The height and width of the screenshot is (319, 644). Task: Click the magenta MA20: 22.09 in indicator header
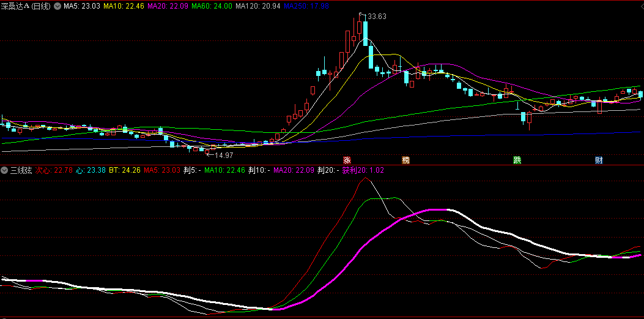point(293,170)
